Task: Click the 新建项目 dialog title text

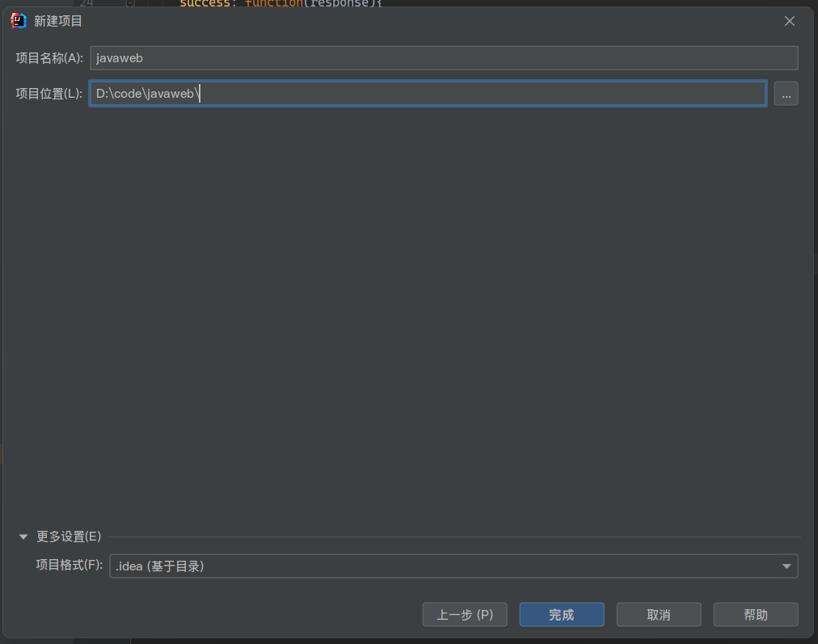Action: coord(58,21)
